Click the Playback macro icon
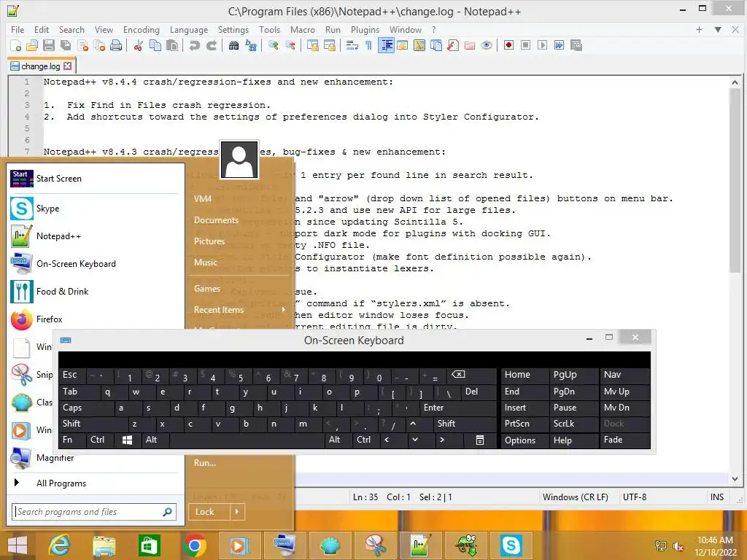Viewport: 747px width, 560px height. point(542,46)
